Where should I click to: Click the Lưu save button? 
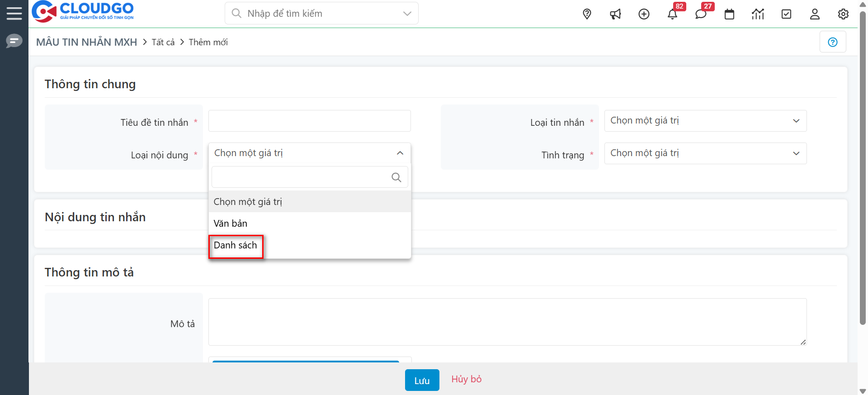pyautogui.click(x=422, y=380)
